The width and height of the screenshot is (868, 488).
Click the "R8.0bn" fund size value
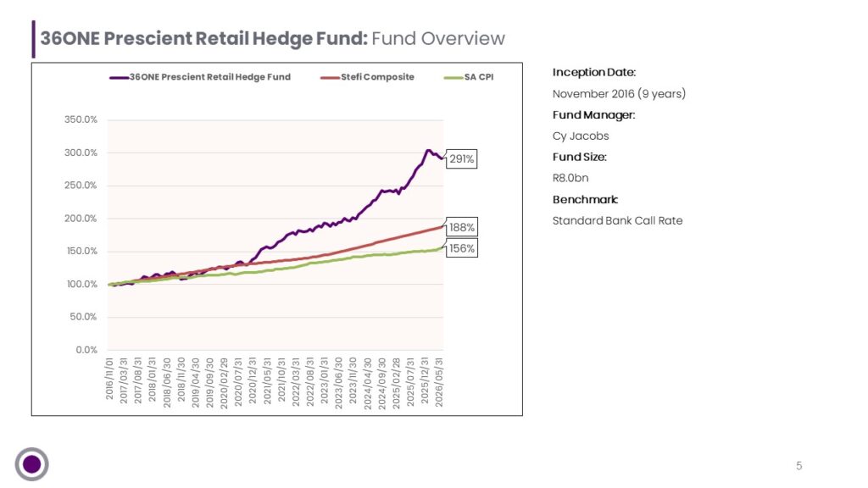(570, 178)
